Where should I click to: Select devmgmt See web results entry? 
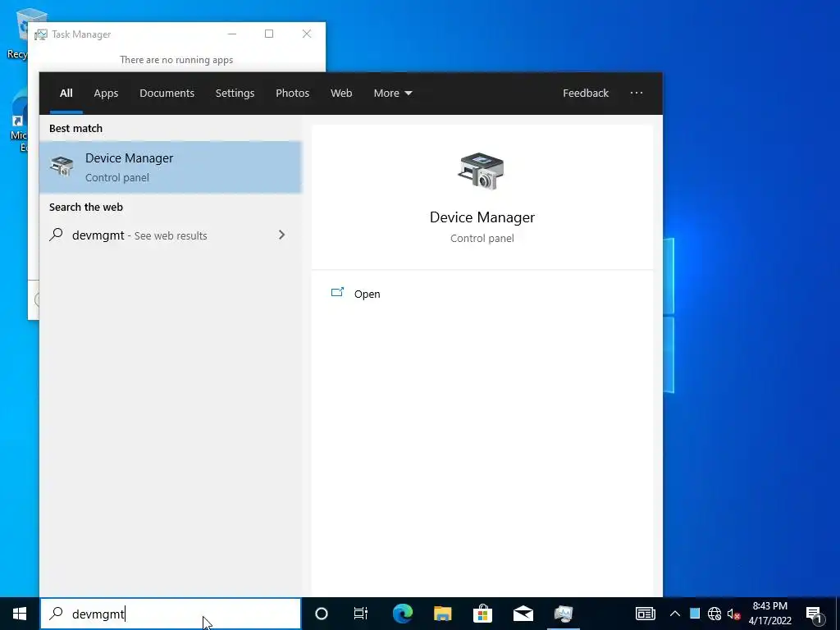[171, 235]
